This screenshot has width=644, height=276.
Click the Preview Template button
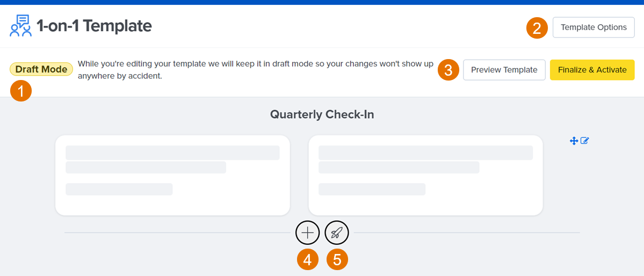(504, 70)
